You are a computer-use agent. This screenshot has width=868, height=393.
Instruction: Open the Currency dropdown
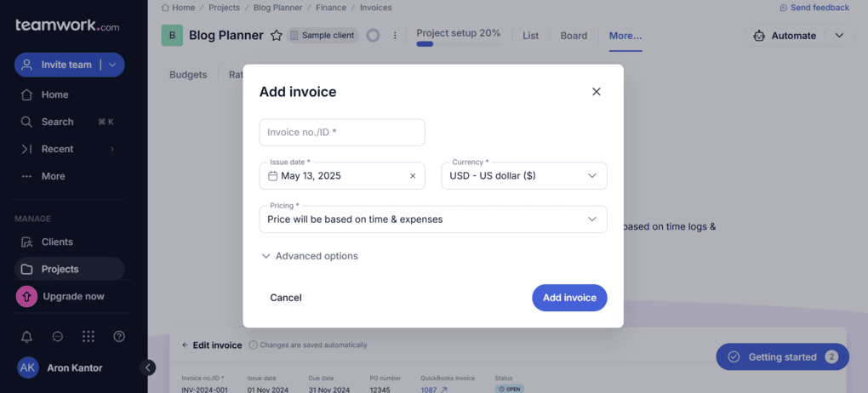tap(524, 176)
